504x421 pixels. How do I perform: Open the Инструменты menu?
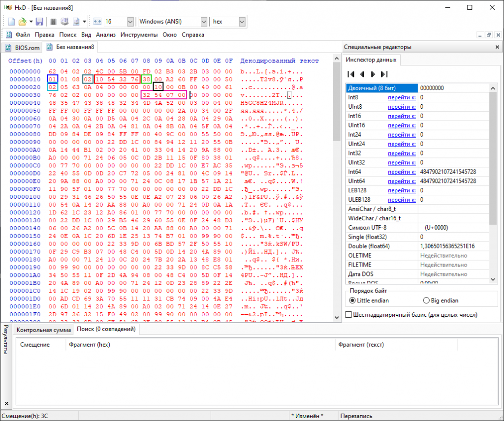click(139, 35)
